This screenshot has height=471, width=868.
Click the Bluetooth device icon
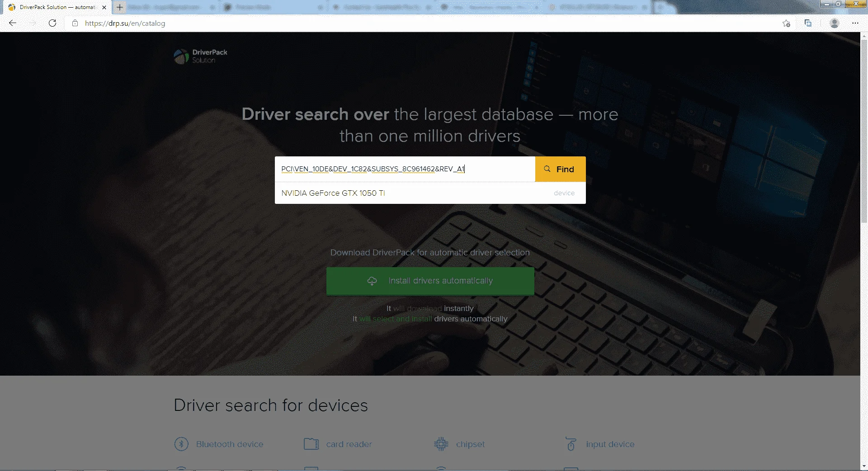pyautogui.click(x=181, y=444)
